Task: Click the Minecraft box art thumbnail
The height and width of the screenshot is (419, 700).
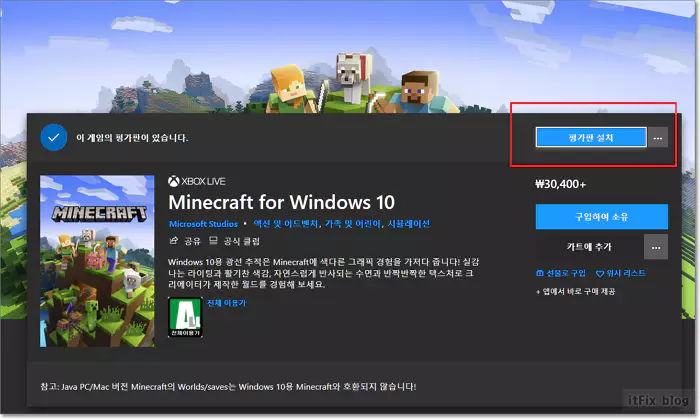Action: pos(97,261)
